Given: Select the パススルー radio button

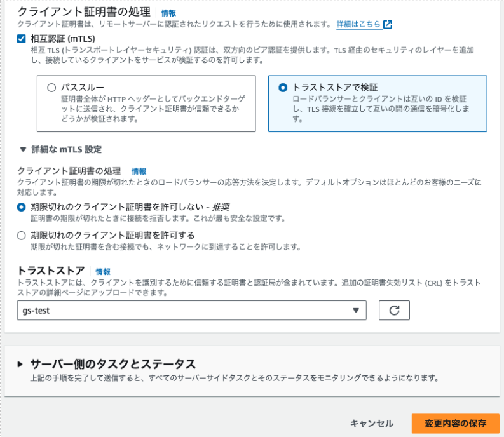Looking at the screenshot, I should point(51,88).
